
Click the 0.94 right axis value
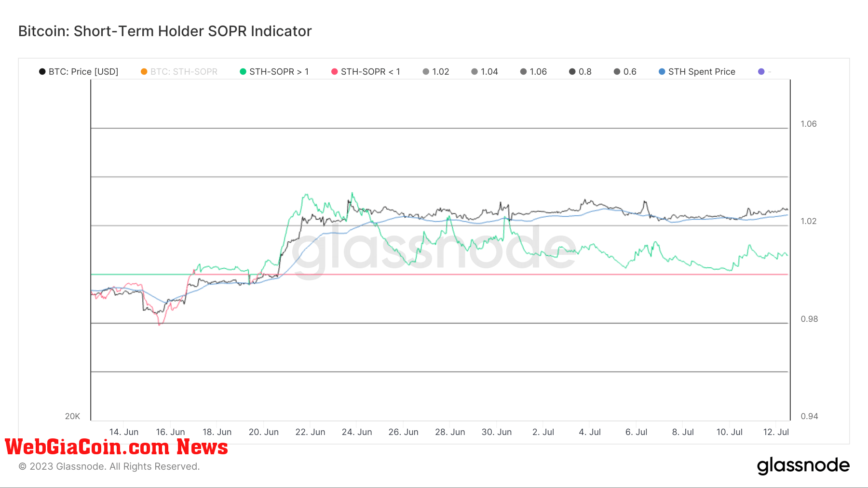pyautogui.click(x=809, y=416)
